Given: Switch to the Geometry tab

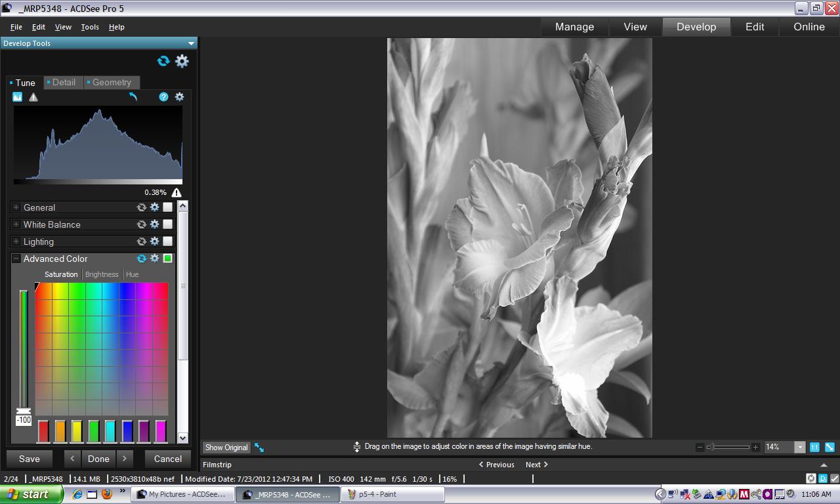Looking at the screenshot, I should [111, 83].
